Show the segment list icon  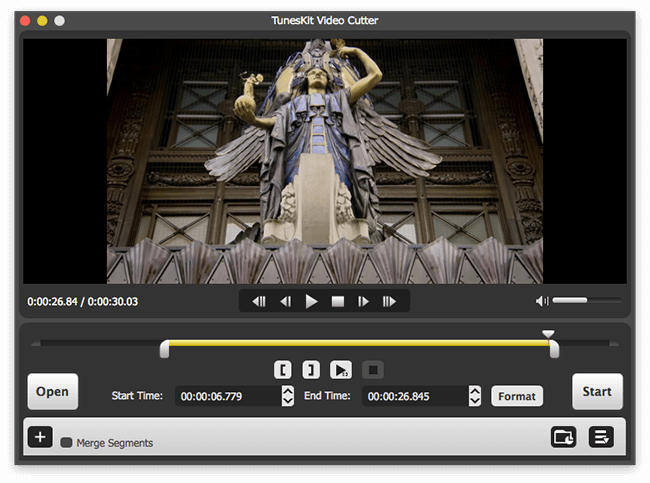point(601,437)
